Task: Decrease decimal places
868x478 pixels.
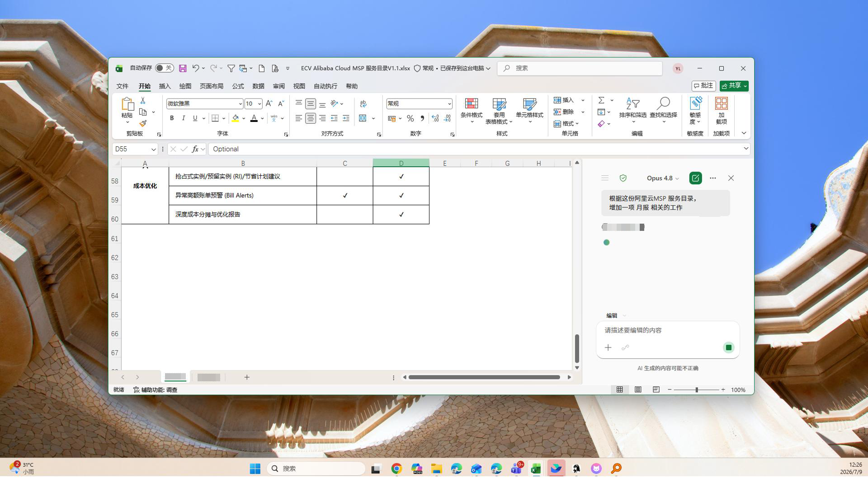Action: point(447,118)
